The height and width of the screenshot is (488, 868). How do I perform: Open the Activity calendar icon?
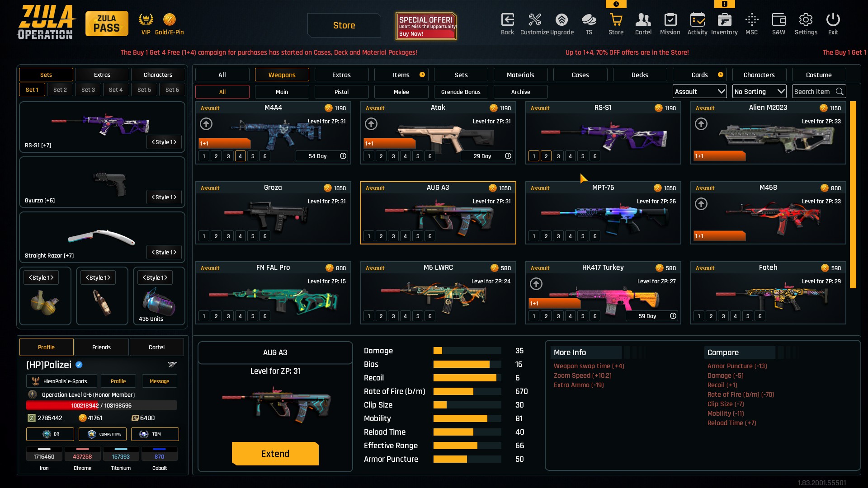pyautogui.click(x=697, y=20)
